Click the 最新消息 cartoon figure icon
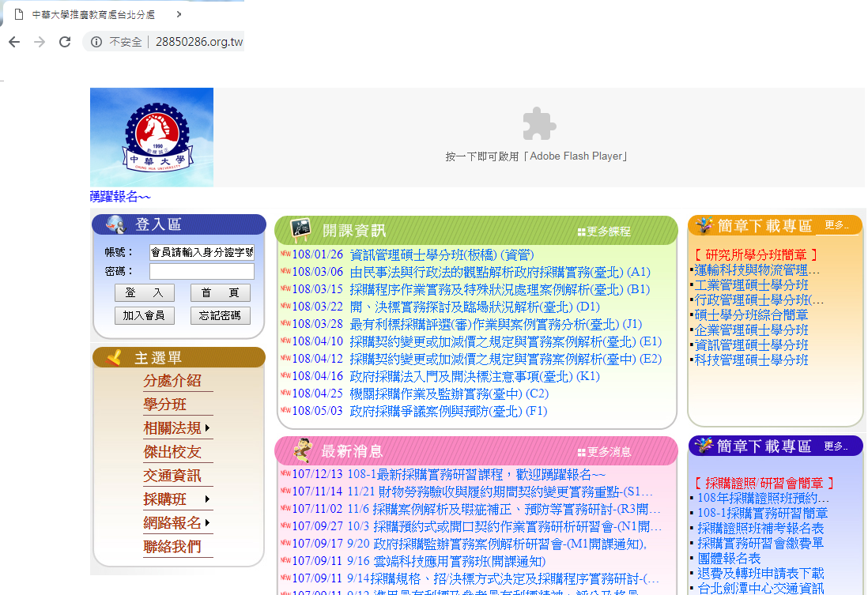868x595 pixels. point(302,450)
